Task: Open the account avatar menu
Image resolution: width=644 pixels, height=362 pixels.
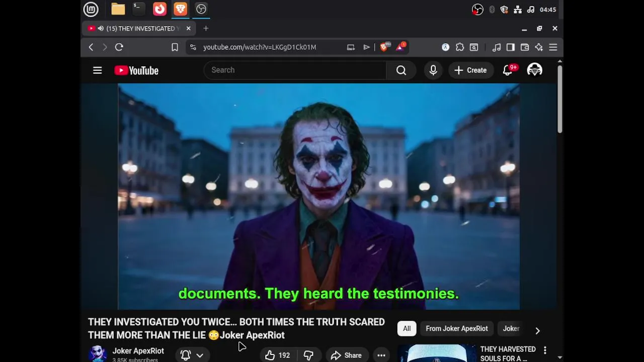Action: pyautogui.click(x=534, y=70)
